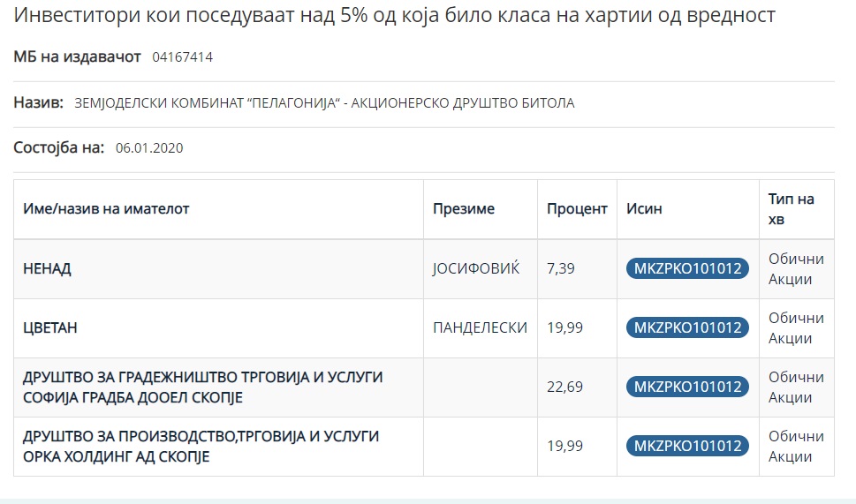The width and height of the screenshot is (856, 504).
Task: Select the holder name НЕНАД
Action: click(47, 268)
